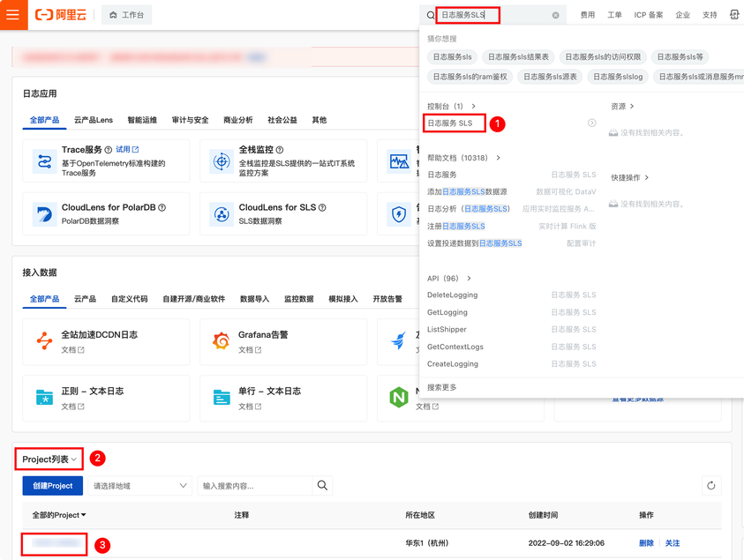Refresh the project list
This screenshot has width=744, height=560.
coord(710,486)
